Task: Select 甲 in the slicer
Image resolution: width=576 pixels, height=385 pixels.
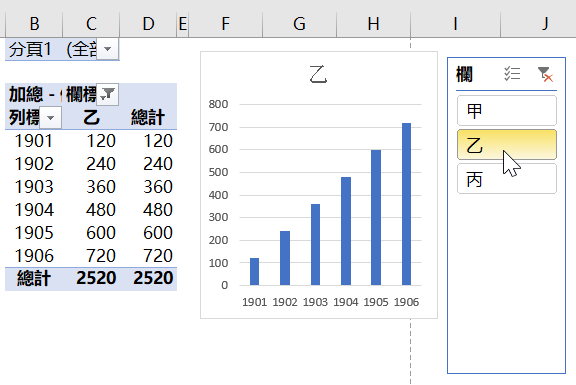Action: pyautogui.click(x=507, y=111)
